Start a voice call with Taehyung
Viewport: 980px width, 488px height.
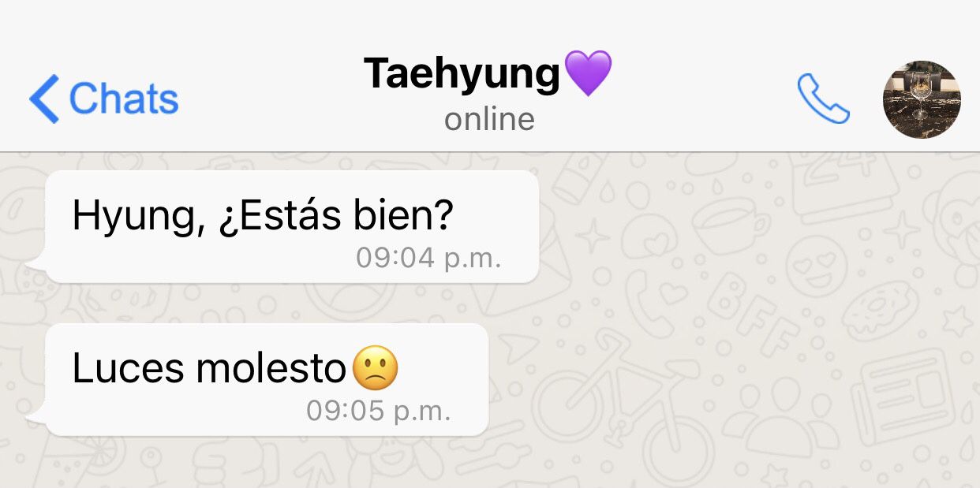pos(823,99)
